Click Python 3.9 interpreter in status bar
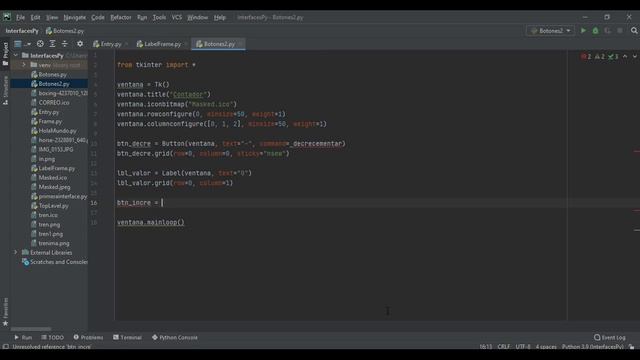The image size is (640, 360). pos(593,347)
